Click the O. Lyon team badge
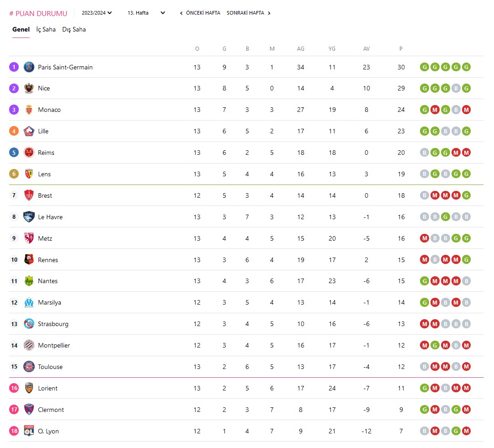The height and width of the screenshot is (448, 494). (x=29, y=431)
